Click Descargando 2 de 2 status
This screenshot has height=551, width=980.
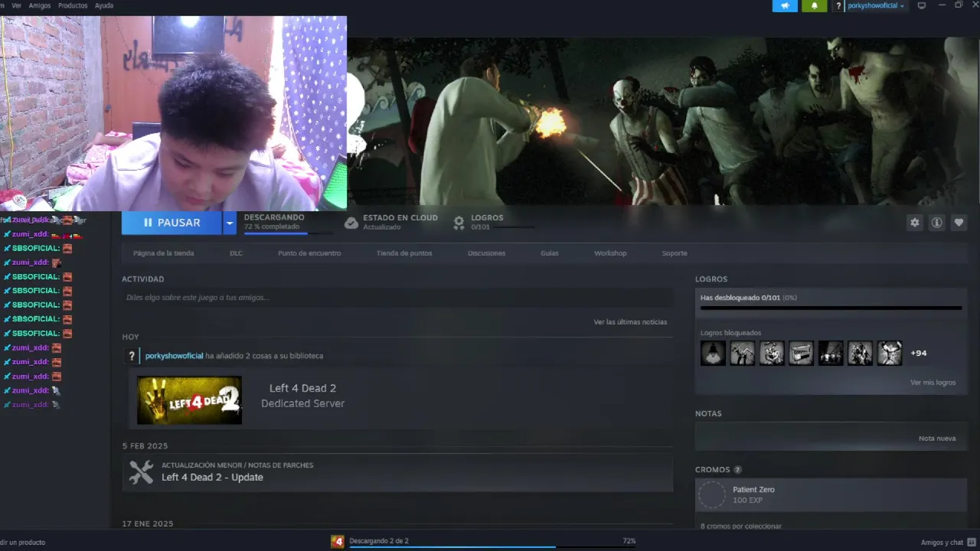[x=379, y=541]
